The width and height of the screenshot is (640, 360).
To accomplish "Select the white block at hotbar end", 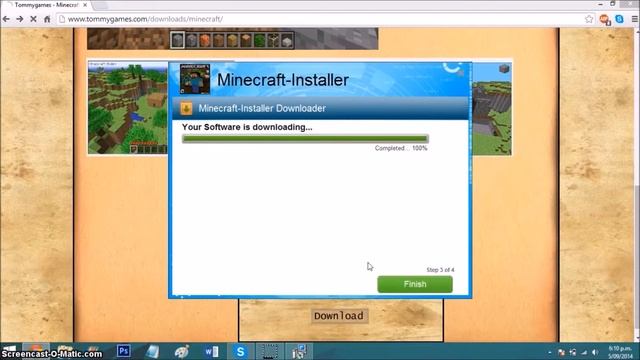I will click(287, 40).
